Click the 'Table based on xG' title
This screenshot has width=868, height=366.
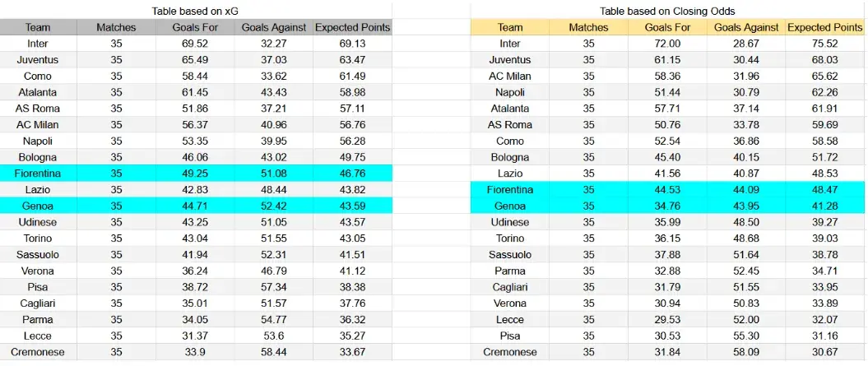click(x=196, y=11)
